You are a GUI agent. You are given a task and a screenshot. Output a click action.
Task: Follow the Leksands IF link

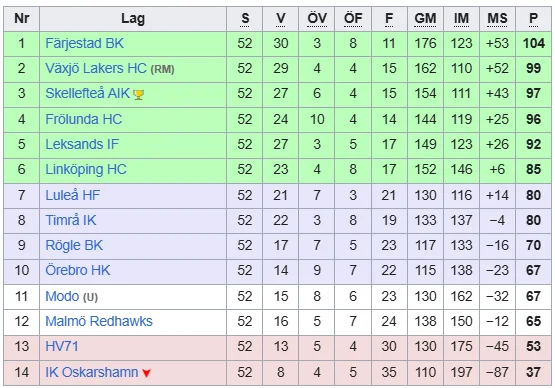click(82, 144)
